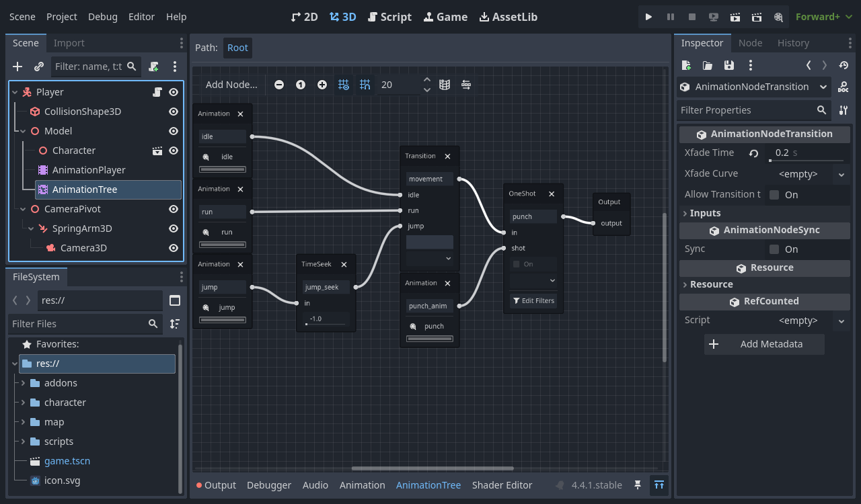
Task: Toggle visibility of Model node
Action: pyautogui.click(x=174, y=131)
